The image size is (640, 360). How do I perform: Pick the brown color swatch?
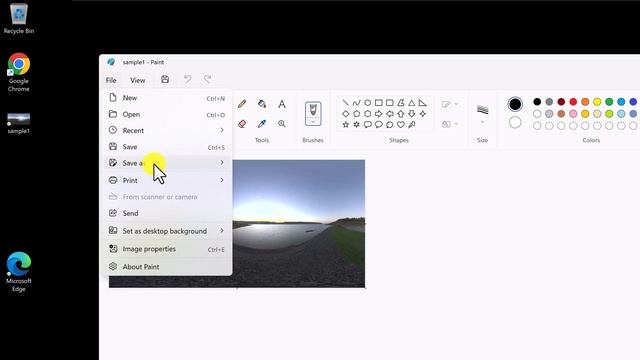pyautogui.click(x=561, y=113)
